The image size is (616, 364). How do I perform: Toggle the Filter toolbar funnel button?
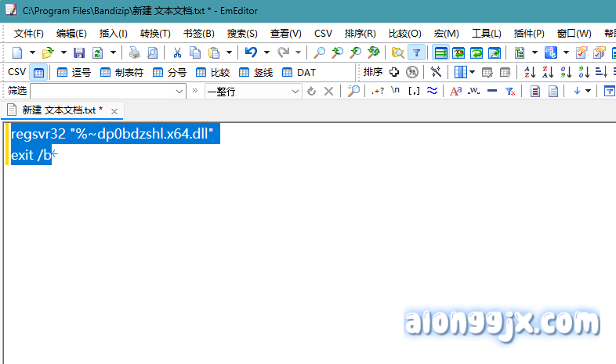click(x=416, y=52)
